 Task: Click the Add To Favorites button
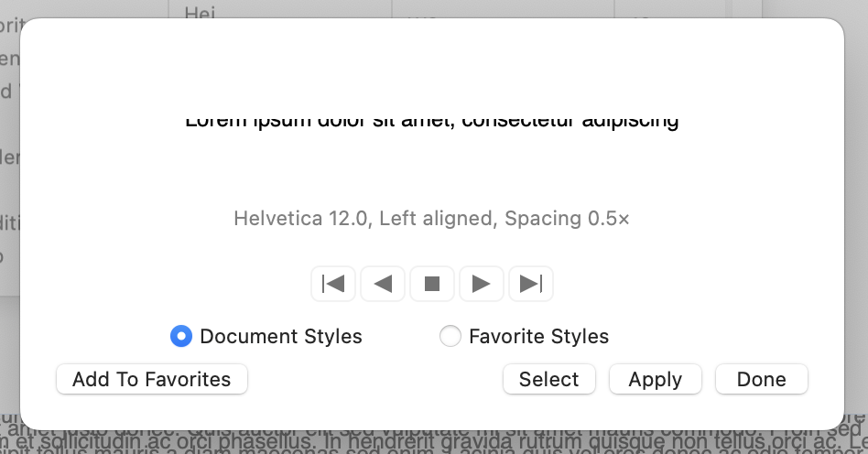152,379
